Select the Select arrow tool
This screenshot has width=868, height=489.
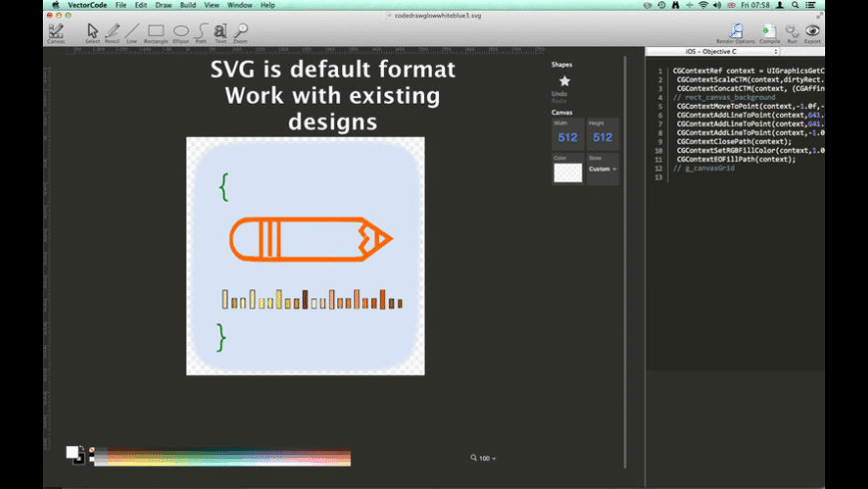[x=93, y=33]
